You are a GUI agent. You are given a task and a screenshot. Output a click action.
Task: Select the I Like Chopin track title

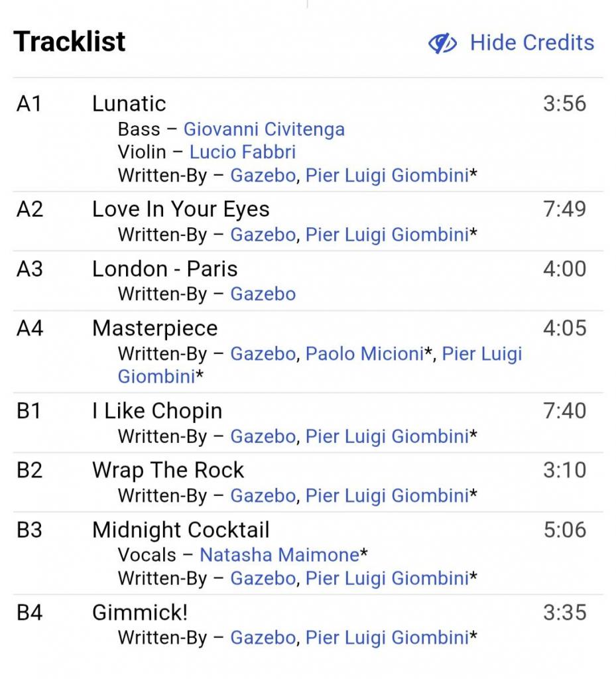click(157, 411)
